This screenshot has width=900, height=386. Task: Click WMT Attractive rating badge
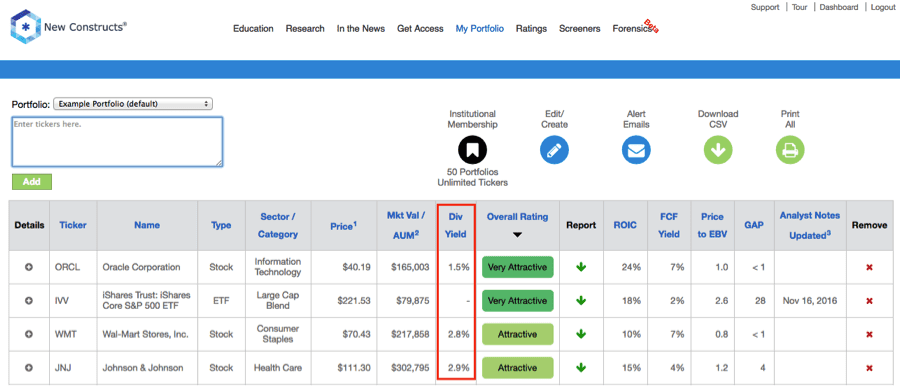point(517,334)
